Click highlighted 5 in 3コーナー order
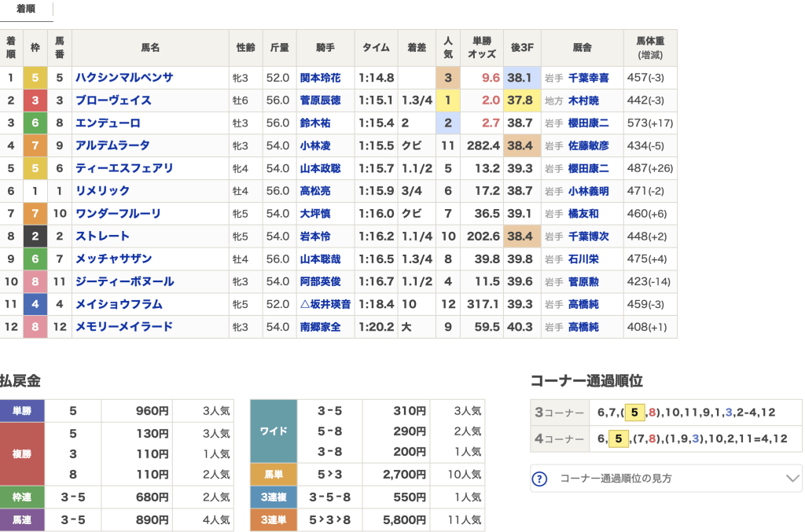 634,412
